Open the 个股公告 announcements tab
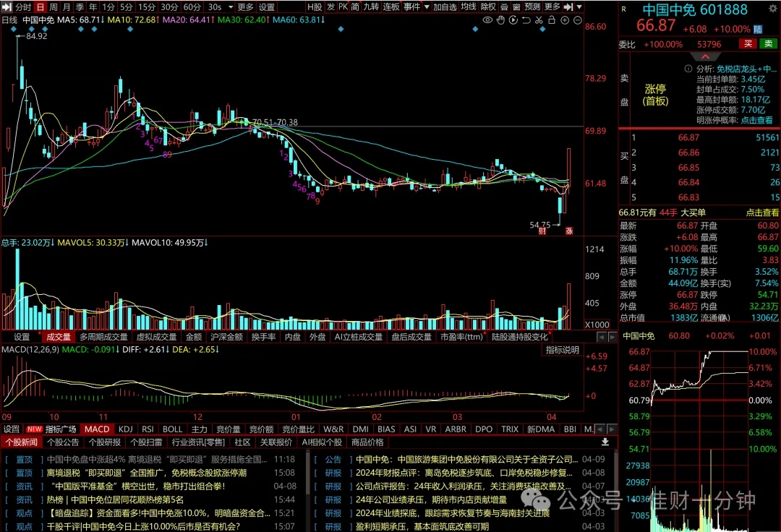Image resolution: width=781 pixels, height=532 pixels. point(63,442)
